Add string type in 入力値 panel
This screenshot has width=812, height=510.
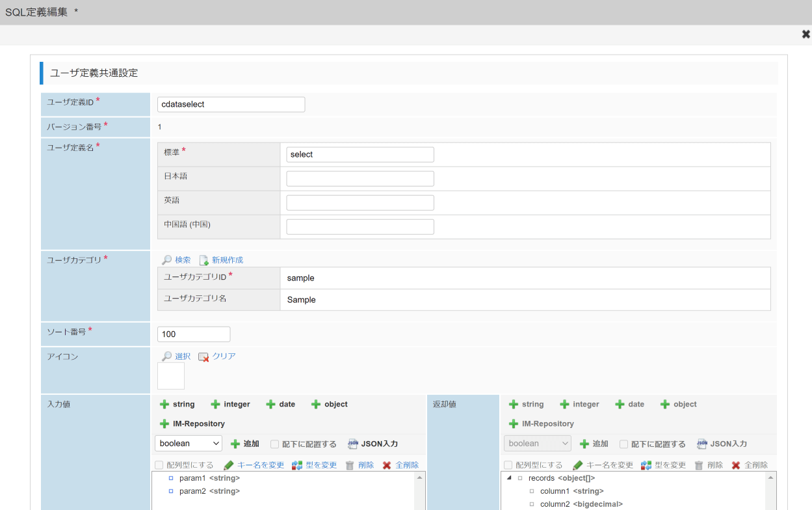(x=177, y=404)
